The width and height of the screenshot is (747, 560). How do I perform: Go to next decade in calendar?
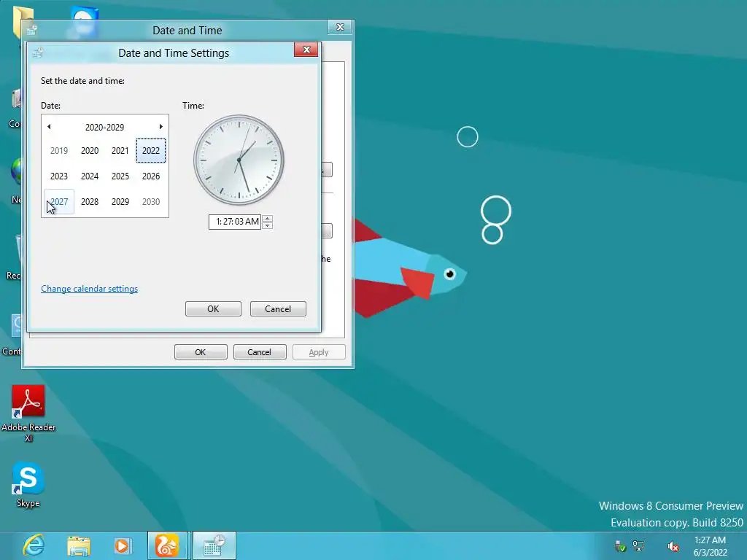pos(161,127)
